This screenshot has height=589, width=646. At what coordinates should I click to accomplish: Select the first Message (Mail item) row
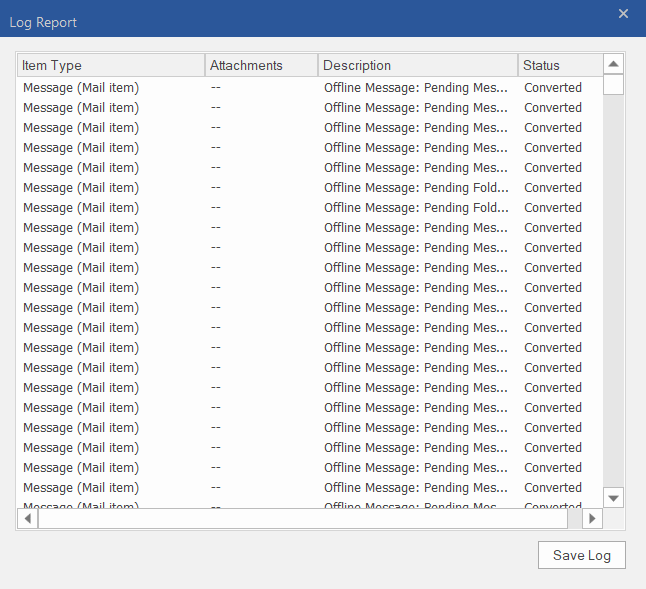click(x=310, y=87)
